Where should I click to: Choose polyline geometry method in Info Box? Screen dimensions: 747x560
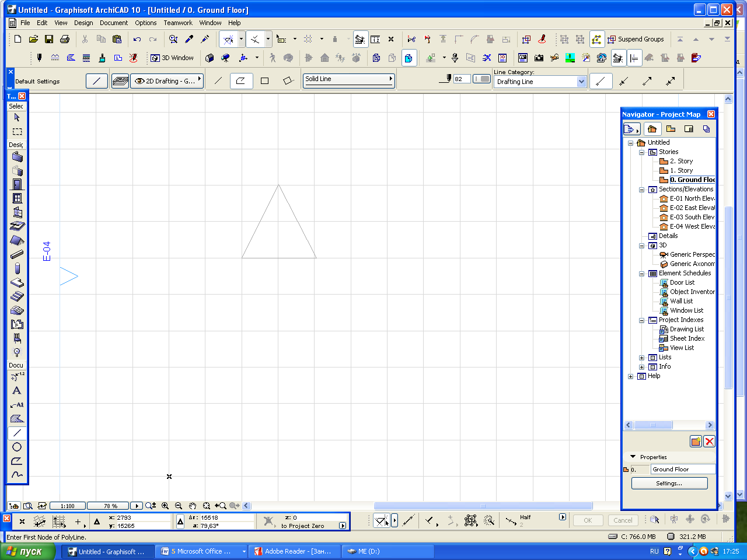pyautogui.click(x=240, y=80)
